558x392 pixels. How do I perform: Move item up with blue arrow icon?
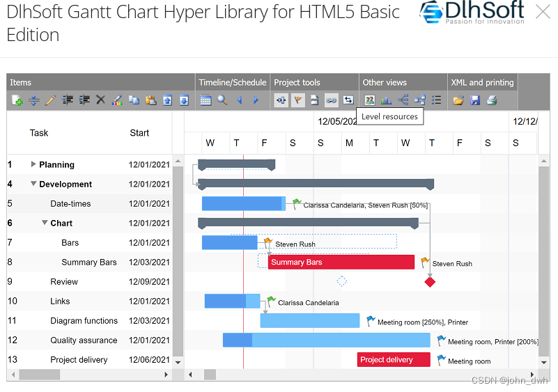click(167, 100)
